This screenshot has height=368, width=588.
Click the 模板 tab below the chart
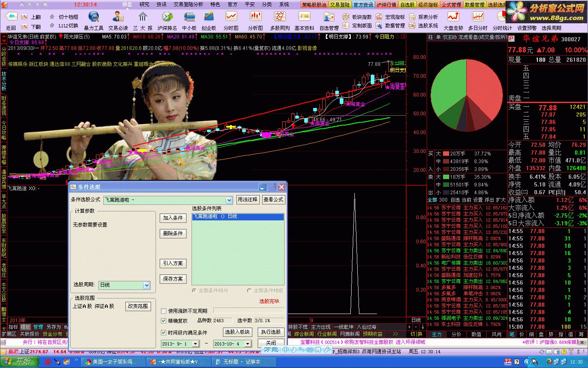(x=25, y=327)
